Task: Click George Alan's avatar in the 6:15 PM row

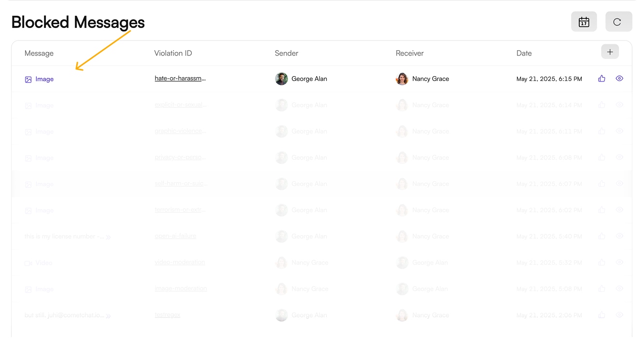Action: coord(281,79)
